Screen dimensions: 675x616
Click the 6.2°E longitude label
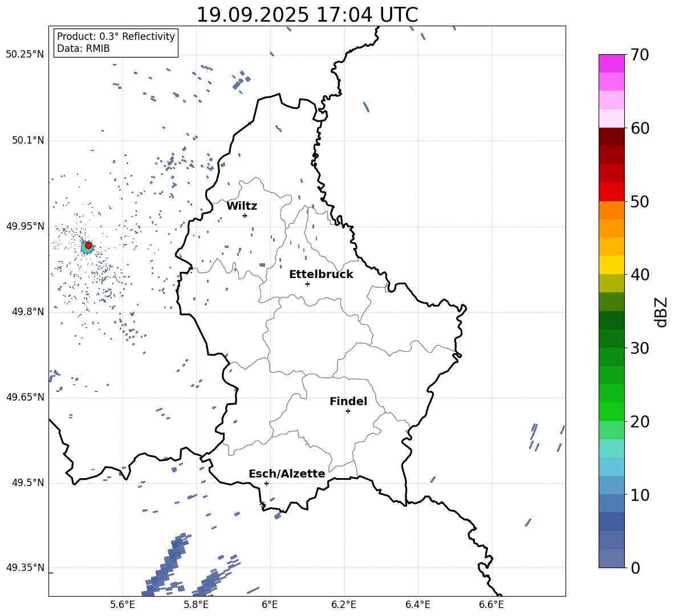[x=344, y=605]
